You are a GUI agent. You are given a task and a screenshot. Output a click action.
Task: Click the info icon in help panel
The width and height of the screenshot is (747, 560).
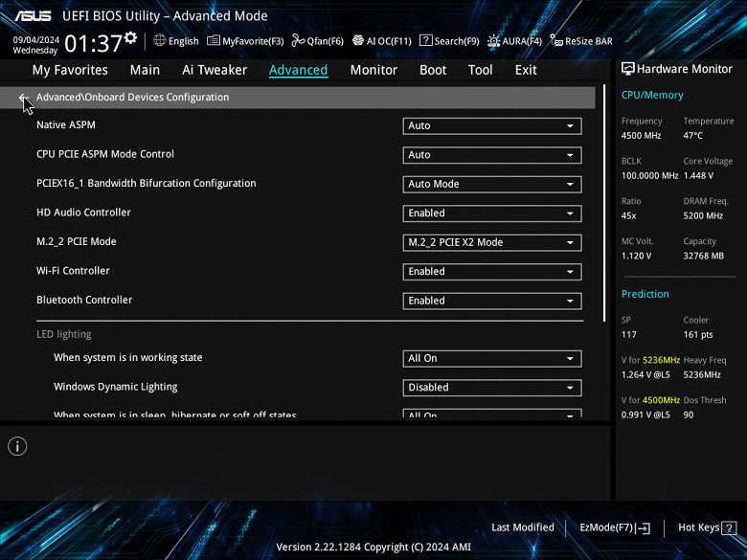point(17,446)
